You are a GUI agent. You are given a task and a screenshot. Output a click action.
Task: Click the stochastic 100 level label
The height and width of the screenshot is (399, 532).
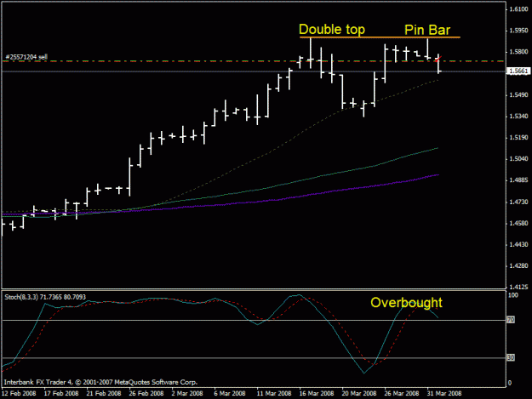click(513, 295)
